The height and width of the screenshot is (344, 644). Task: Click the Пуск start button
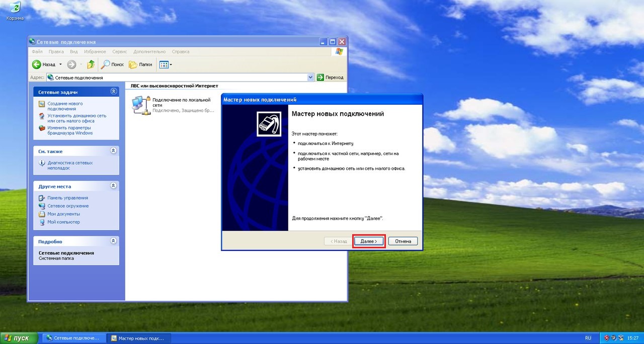[19, 338]
